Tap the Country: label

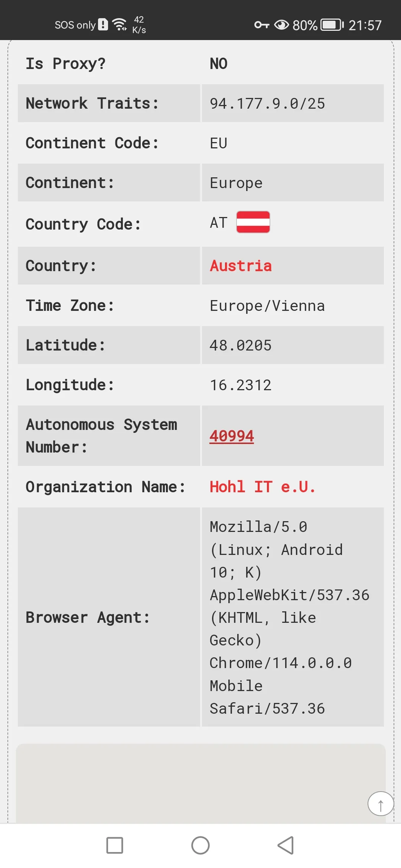61,266
